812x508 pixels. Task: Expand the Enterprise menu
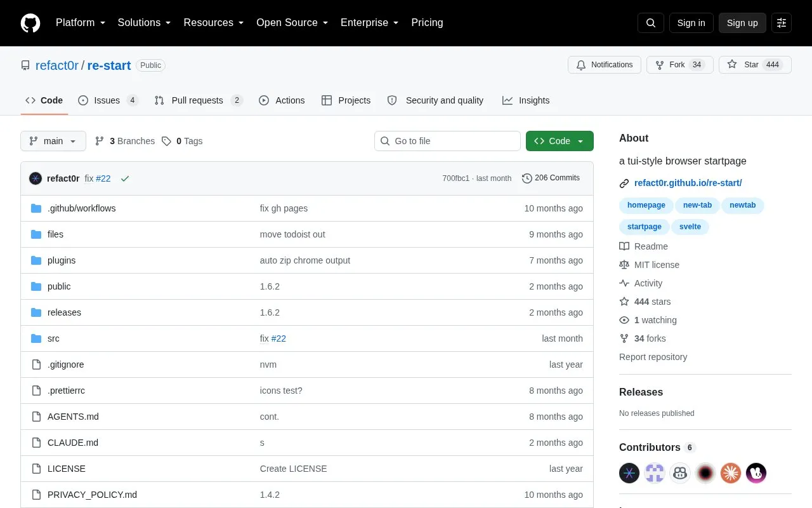tap(370, 23)
